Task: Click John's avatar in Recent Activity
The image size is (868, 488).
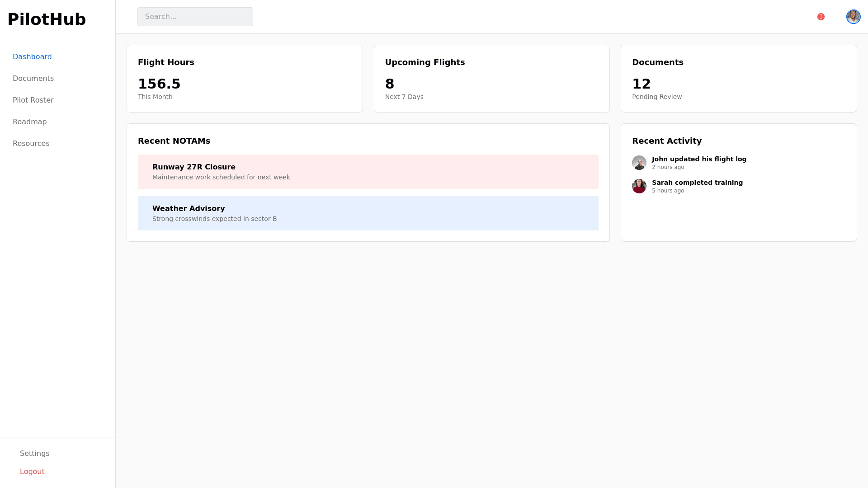Action: 639,163
